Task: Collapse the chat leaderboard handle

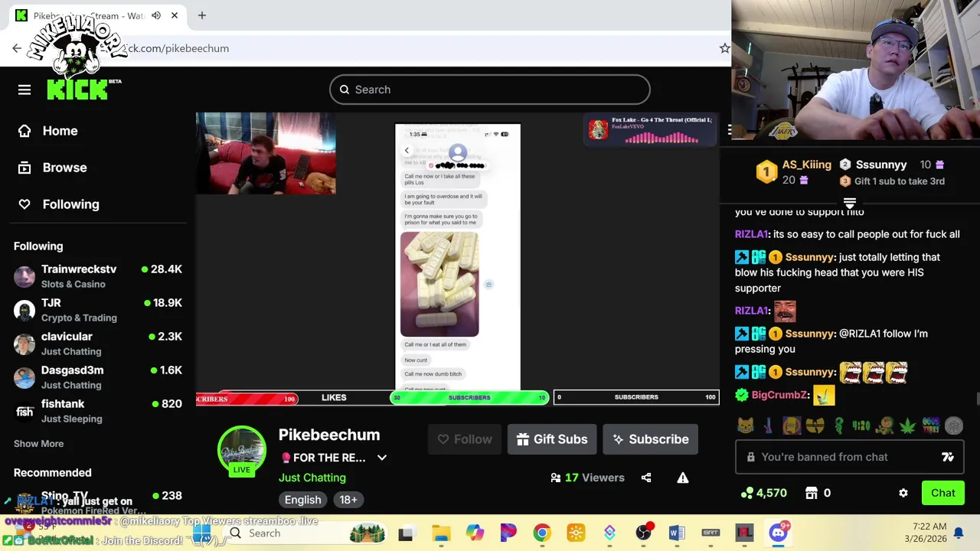Action: pos(850,203)
